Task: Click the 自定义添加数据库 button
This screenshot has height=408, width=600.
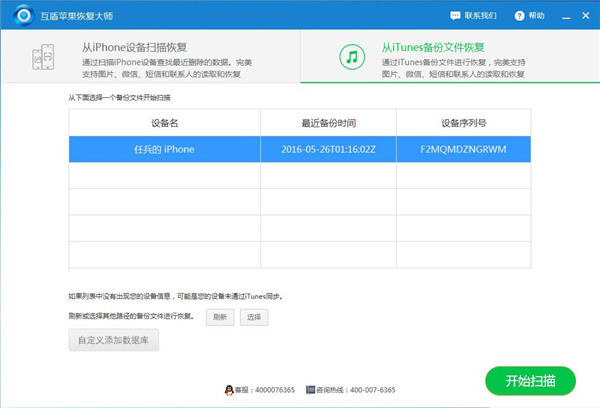Action: [113, 340]
